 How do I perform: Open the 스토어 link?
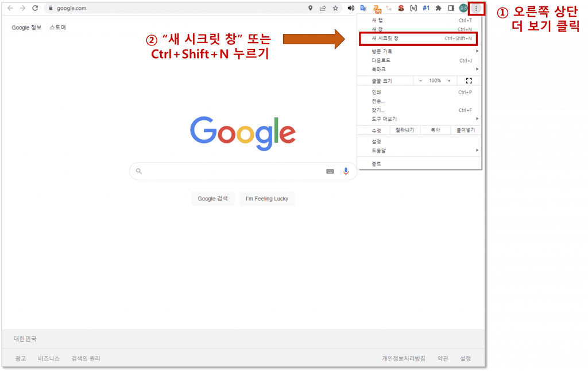(58, 28)
